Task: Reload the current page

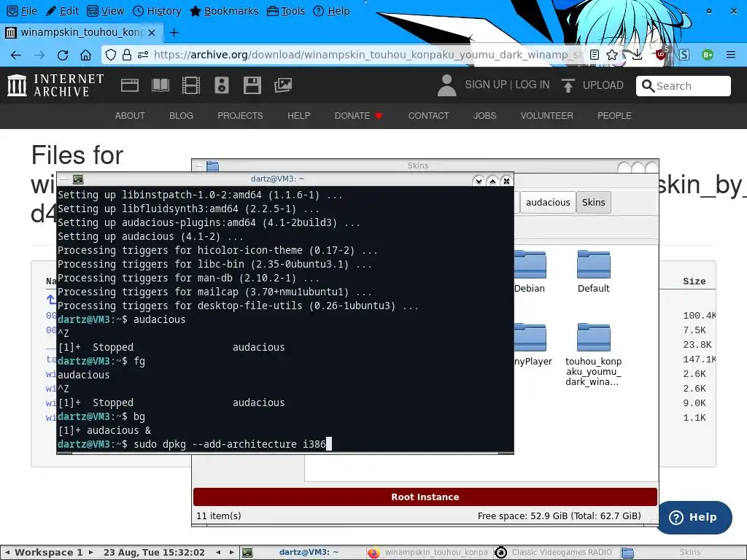Action: 63,55
